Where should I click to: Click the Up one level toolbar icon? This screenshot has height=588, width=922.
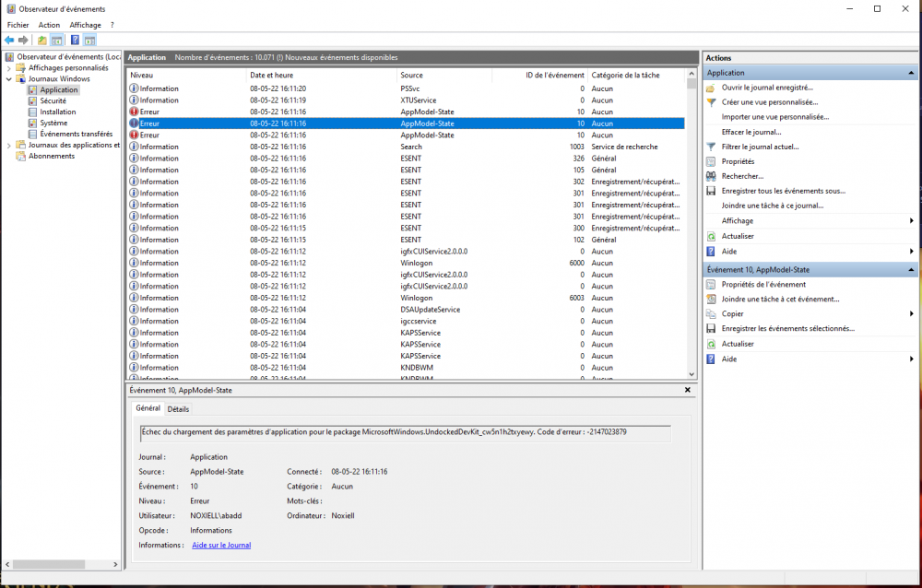tap(42, 41)
